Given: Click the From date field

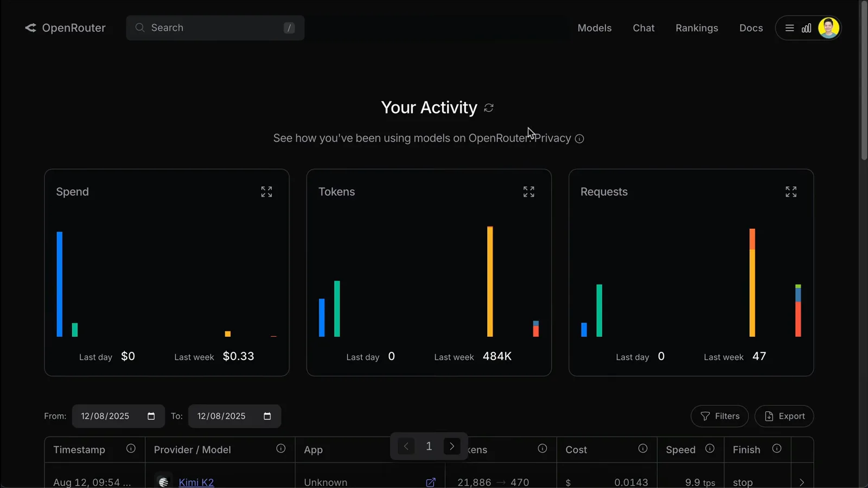Looking at the screenshot, I should coord(118,416).
